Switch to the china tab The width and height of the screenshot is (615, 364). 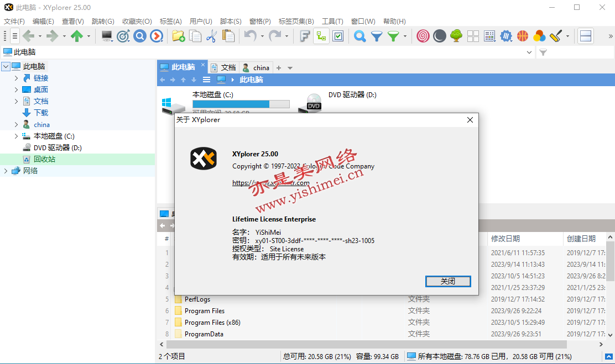click(256, 68)
